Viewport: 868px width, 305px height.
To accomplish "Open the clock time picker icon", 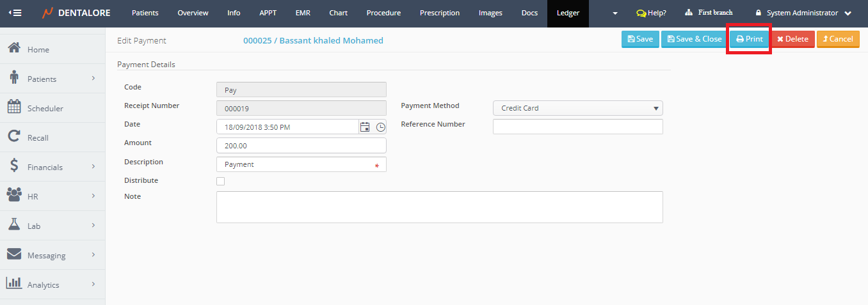I will tap(380, 127).
